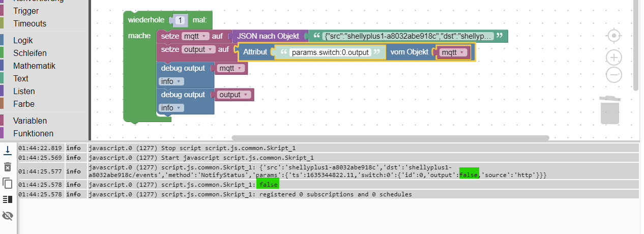Open the Timeouts block category
This screenshot has width=644, height=234.
click(x=30, y=23)
